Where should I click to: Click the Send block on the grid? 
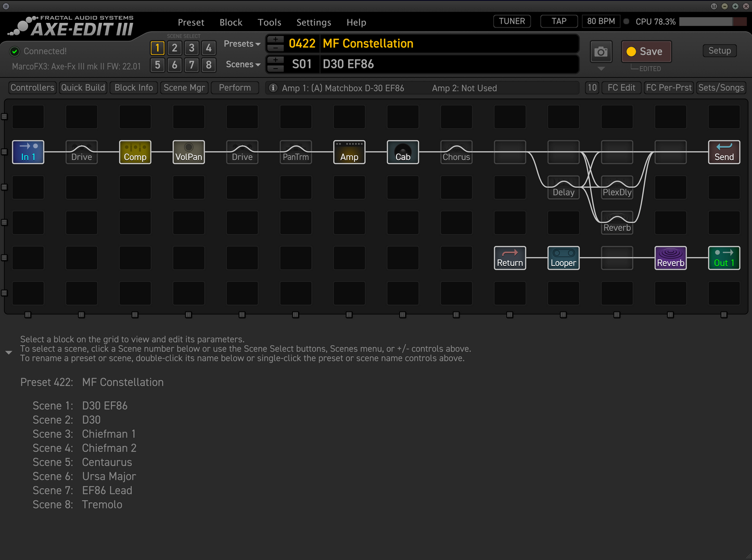[724, 152]
